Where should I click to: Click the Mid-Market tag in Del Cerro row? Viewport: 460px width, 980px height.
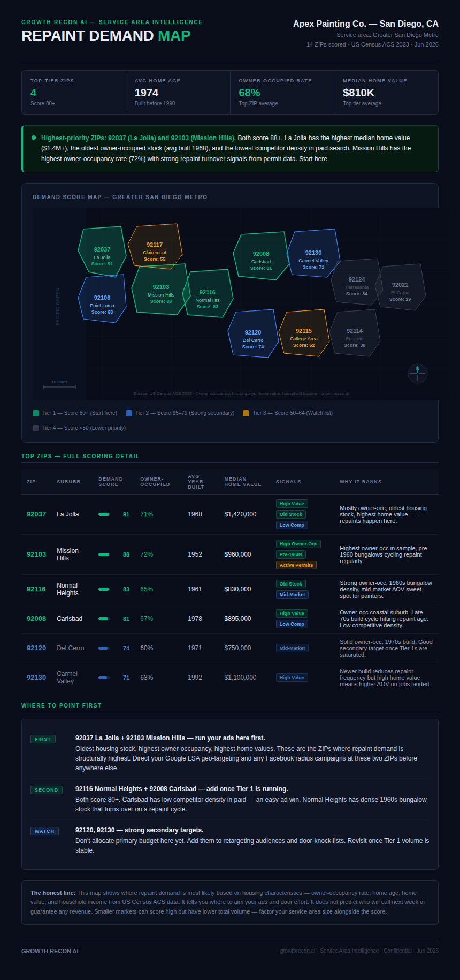click(x=293, y=648)
